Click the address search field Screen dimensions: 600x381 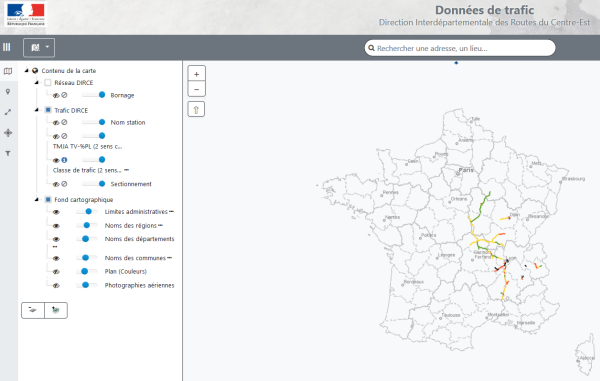click(x=460, y=48)
